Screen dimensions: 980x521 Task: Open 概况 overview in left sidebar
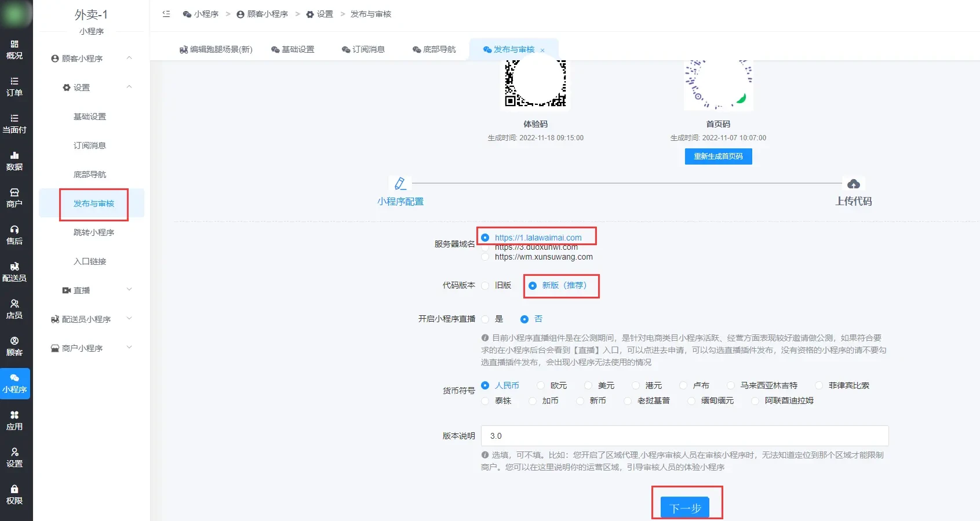click(x=14, y=50)
